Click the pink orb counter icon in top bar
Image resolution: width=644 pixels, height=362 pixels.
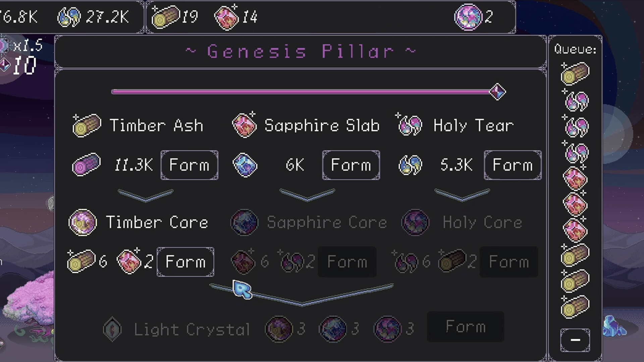pos(468,17)
